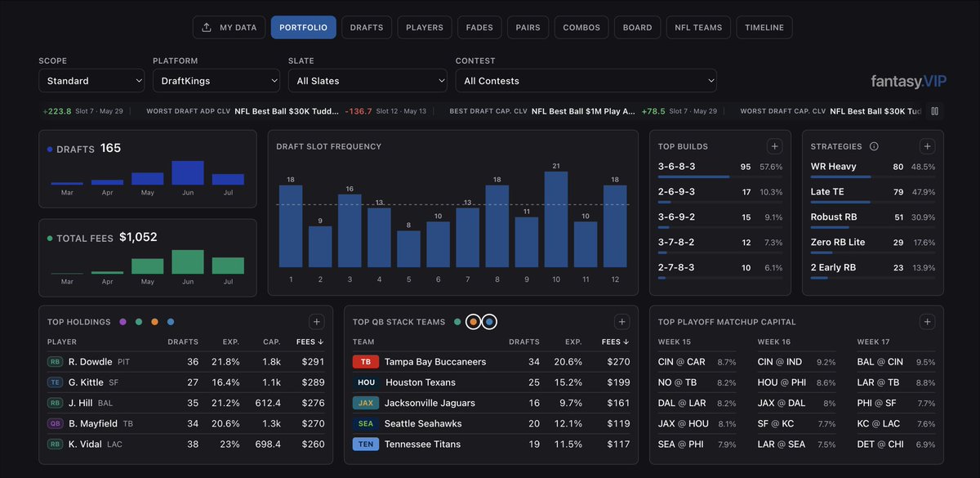View the Board tab
The height and width of the screenshot is (478, 980).
click(x=637, y=27)
